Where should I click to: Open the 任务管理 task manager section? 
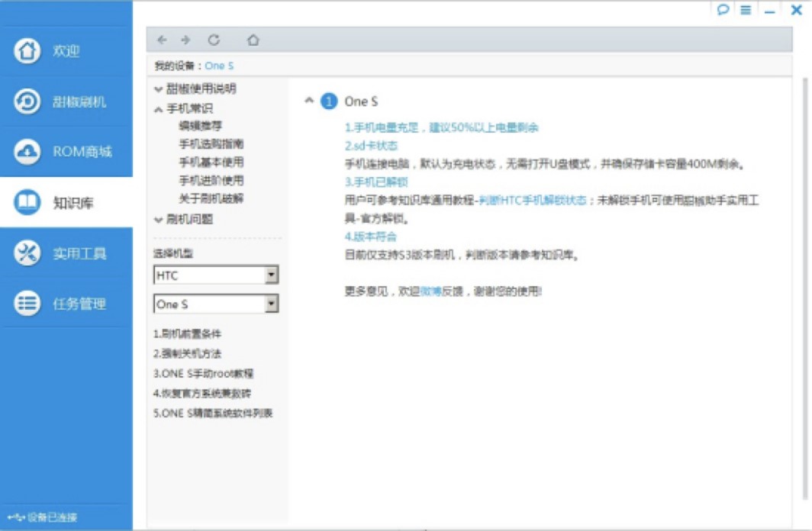tap(66, 304)
